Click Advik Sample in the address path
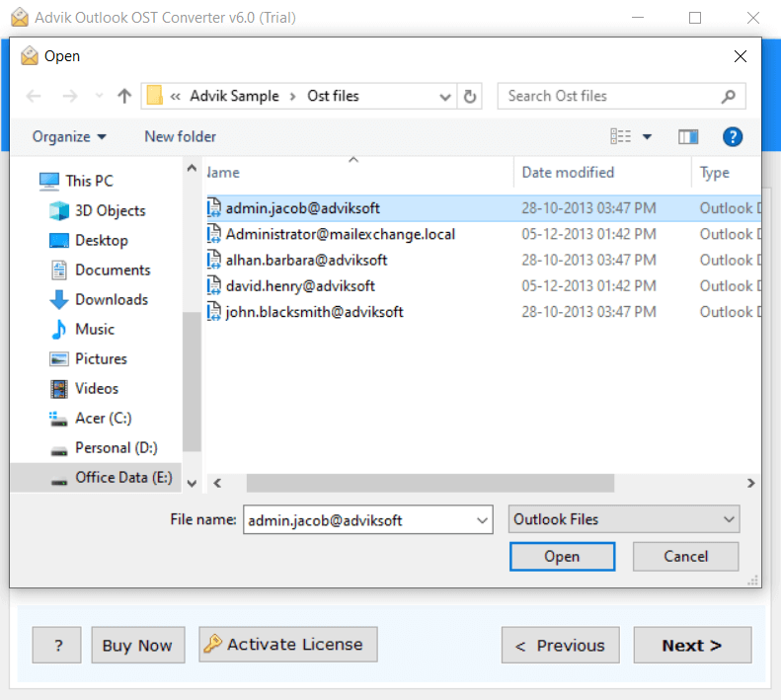781x700 pixels. [234, 96]
